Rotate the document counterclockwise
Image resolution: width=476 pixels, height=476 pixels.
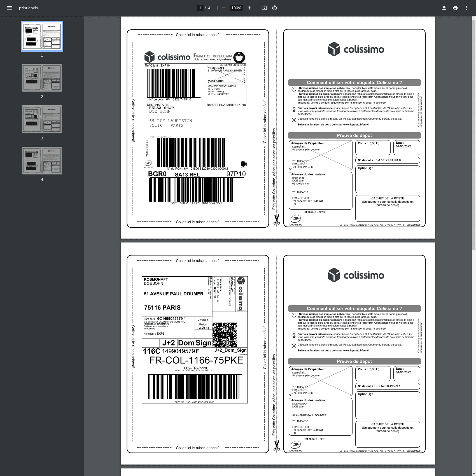274,8
